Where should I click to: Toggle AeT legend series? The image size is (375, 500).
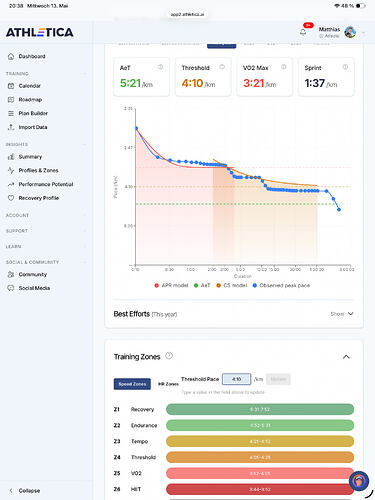pos(202,285)
